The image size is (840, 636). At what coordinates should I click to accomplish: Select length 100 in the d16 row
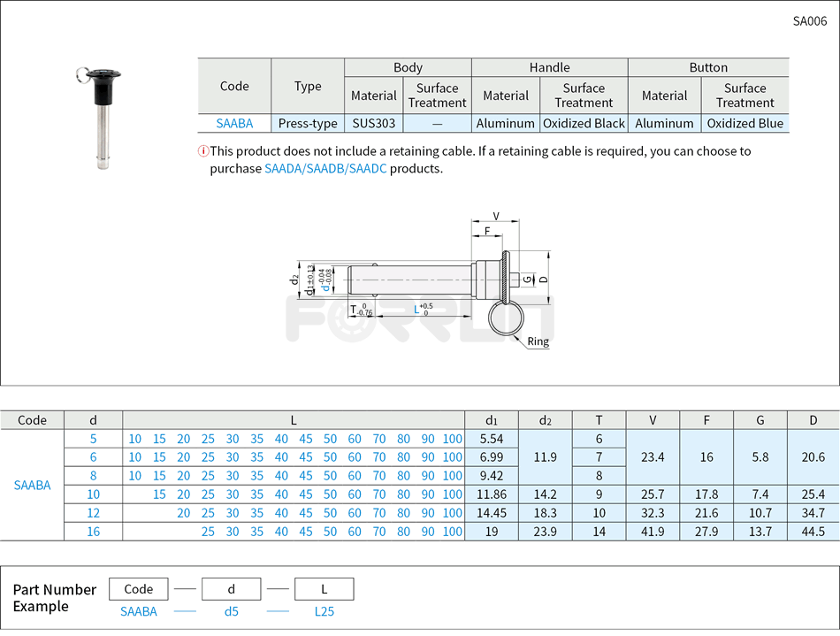point(452,532)
